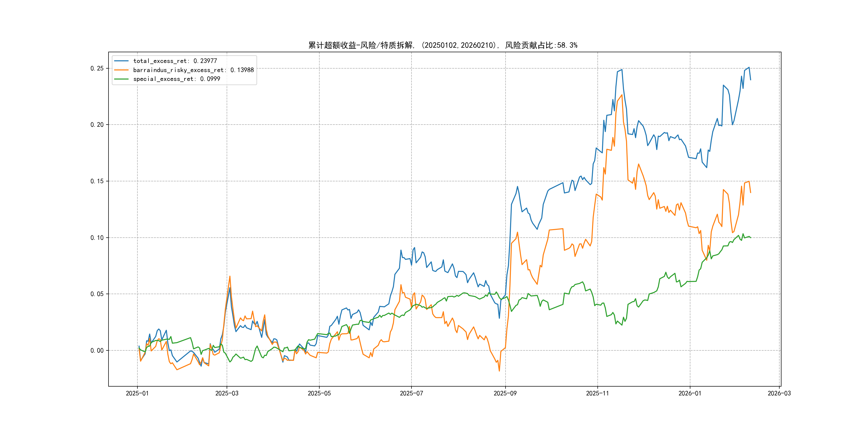Click the 2025-05 x-axis label

point(319,393)
